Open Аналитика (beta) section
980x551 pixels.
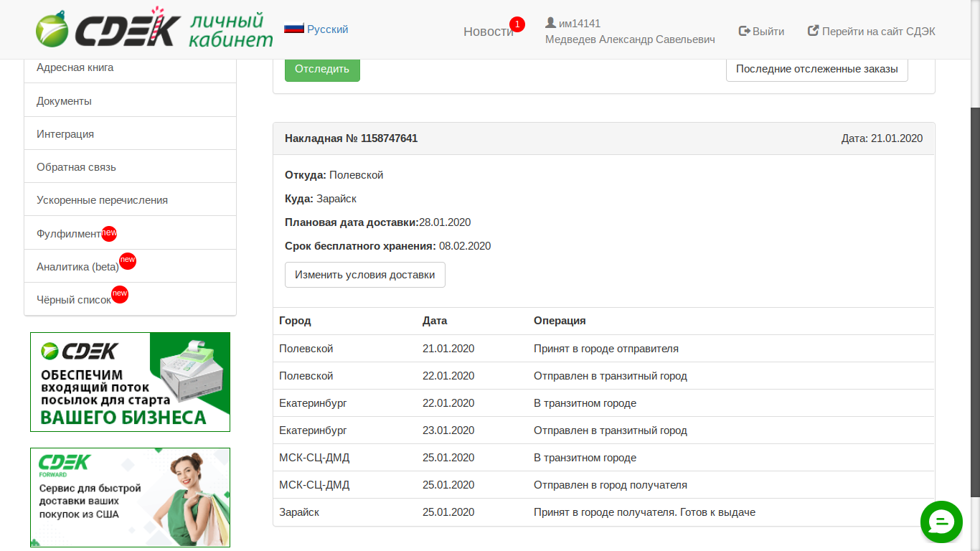tap(77, 267)
